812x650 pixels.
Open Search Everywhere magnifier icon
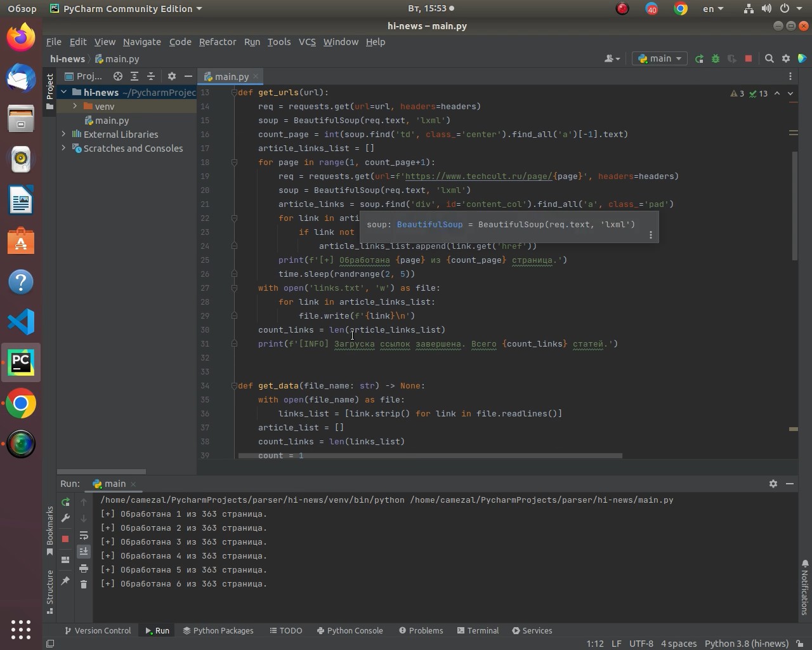coord(769,58)
